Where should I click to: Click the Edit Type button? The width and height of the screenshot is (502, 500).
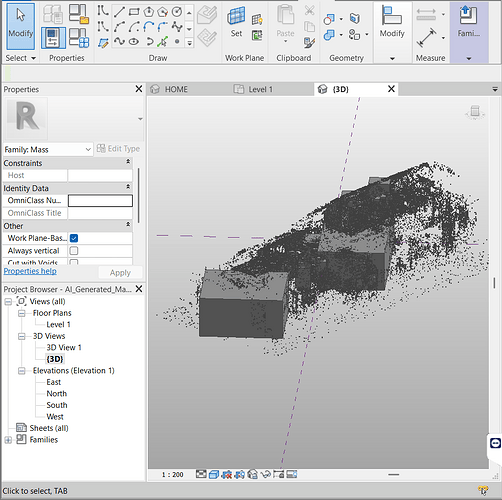118,149
